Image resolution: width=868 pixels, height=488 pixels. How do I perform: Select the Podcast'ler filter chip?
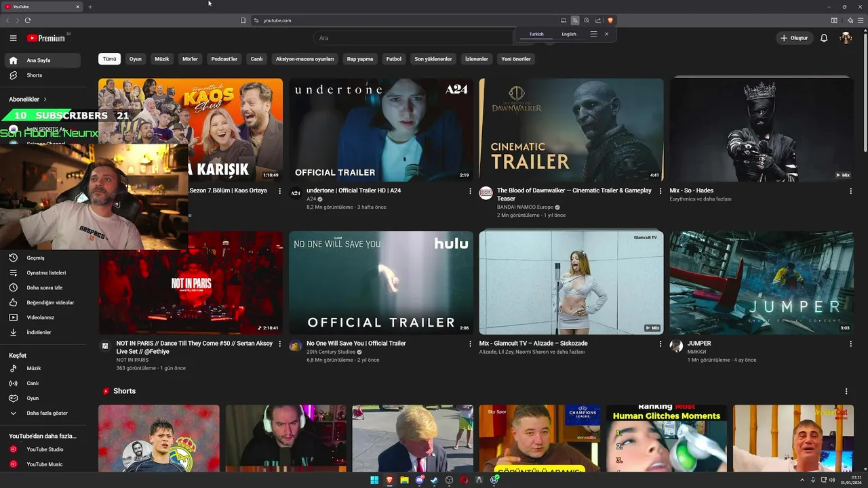click(x=224, y=59)
